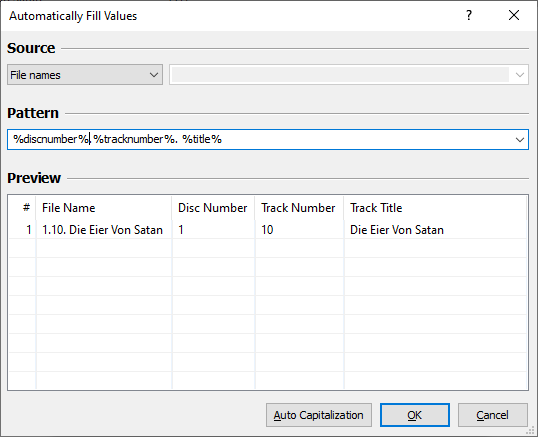
Task: Expand the disabled source field dropdown arrow
Action: click(x=520, y=75)
